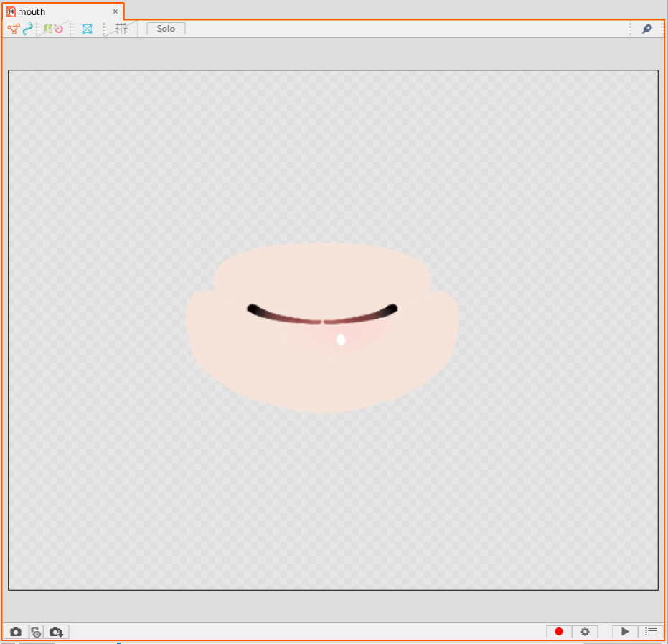Start recording with the red record button

559,631
